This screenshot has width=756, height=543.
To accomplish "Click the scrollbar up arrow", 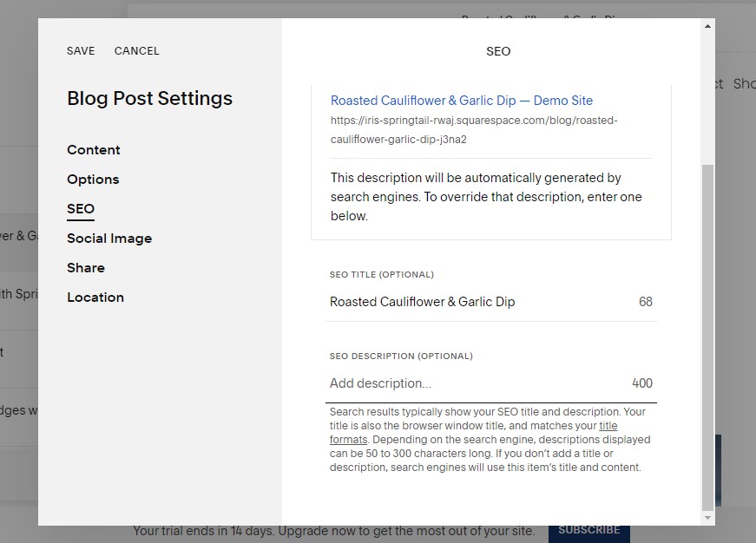I will point(707,26).
